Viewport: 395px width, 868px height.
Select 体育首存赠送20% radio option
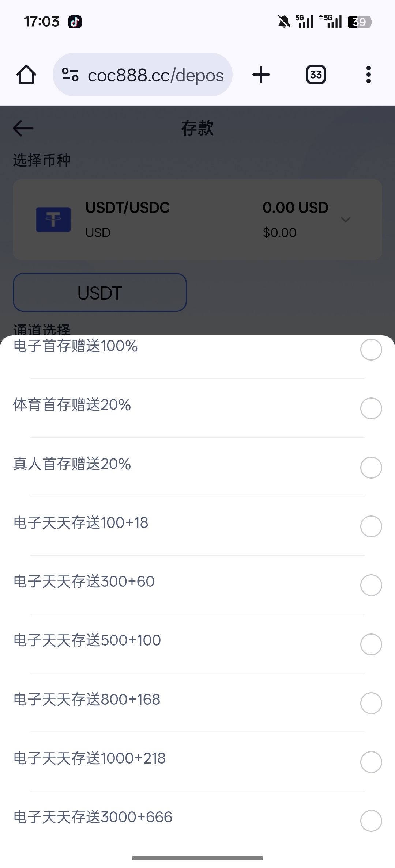[x=371, y=408]
